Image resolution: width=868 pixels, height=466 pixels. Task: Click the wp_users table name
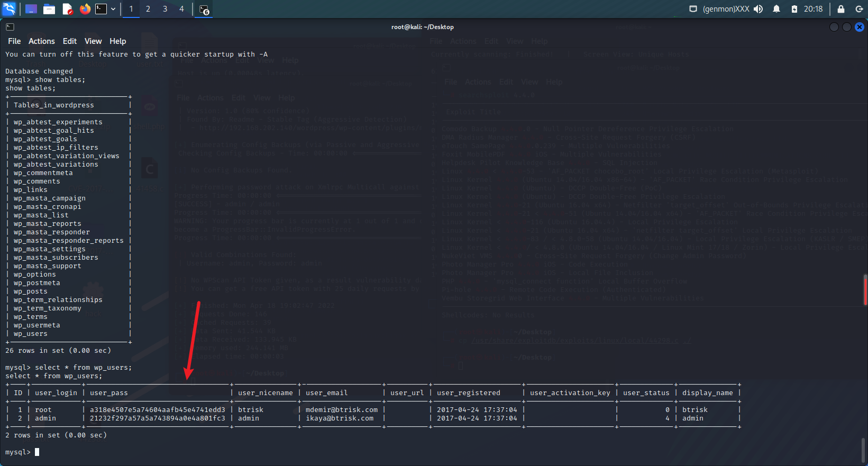31,334
